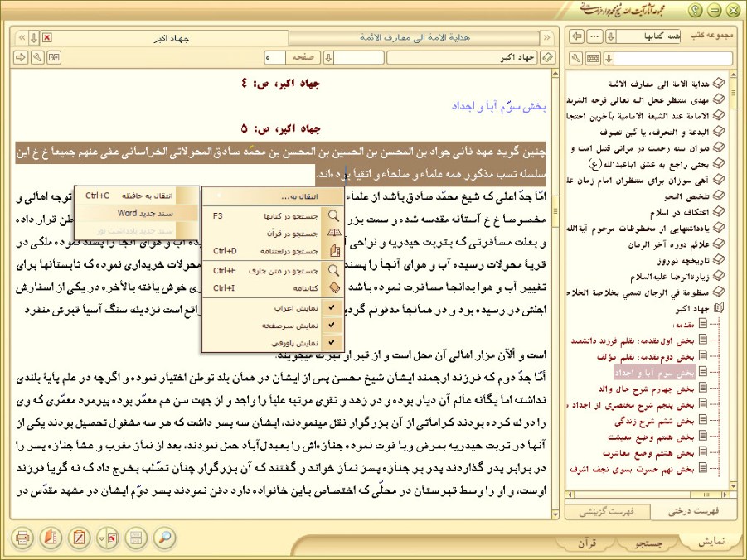Close the جهاد اکبر tab with red X

coord(46,37)
